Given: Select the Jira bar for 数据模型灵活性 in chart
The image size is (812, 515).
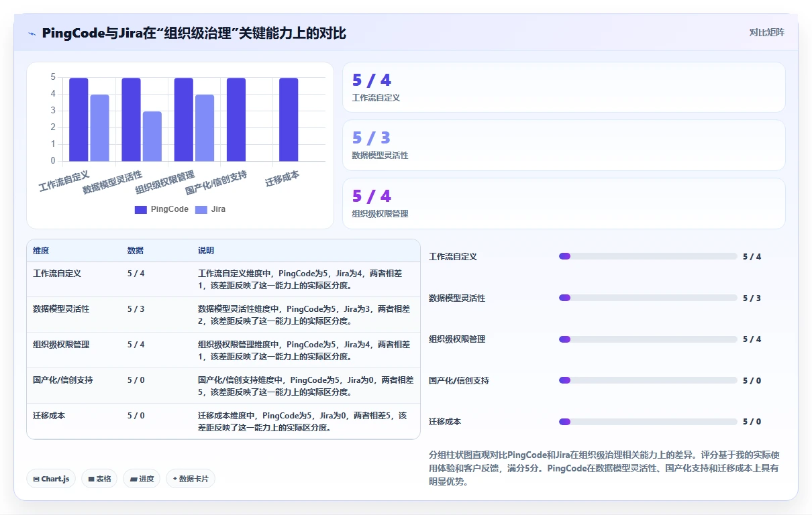Looking at the screenshot, I should (x=152, y=136).
